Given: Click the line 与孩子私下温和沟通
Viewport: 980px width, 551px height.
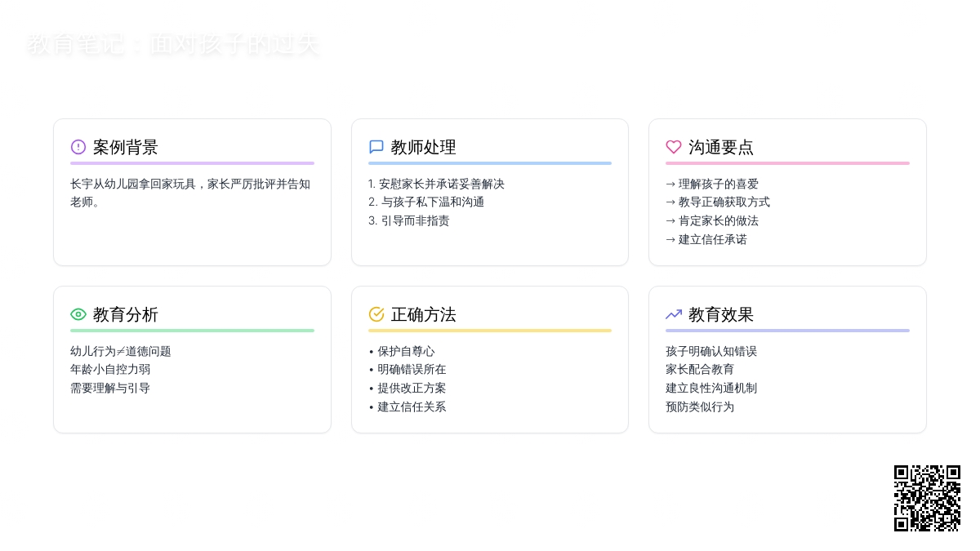Looking at the screenshot, I should tap(426, 202).
